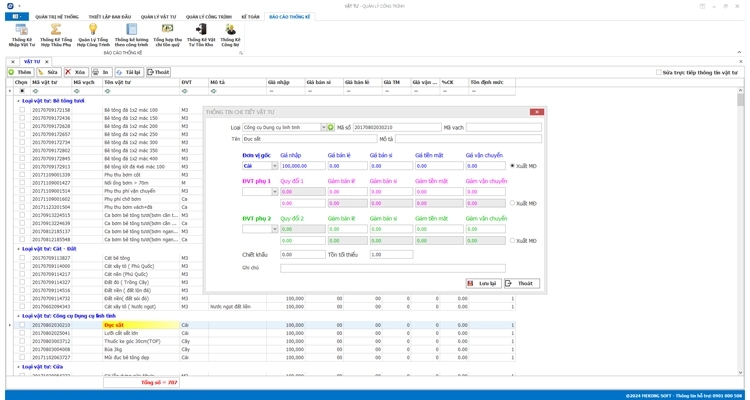The width and height of the screenshot is (750, 400).
Task: Select Xuất MĐ radio for Đơn vị gốc
Action: point(513,166)
